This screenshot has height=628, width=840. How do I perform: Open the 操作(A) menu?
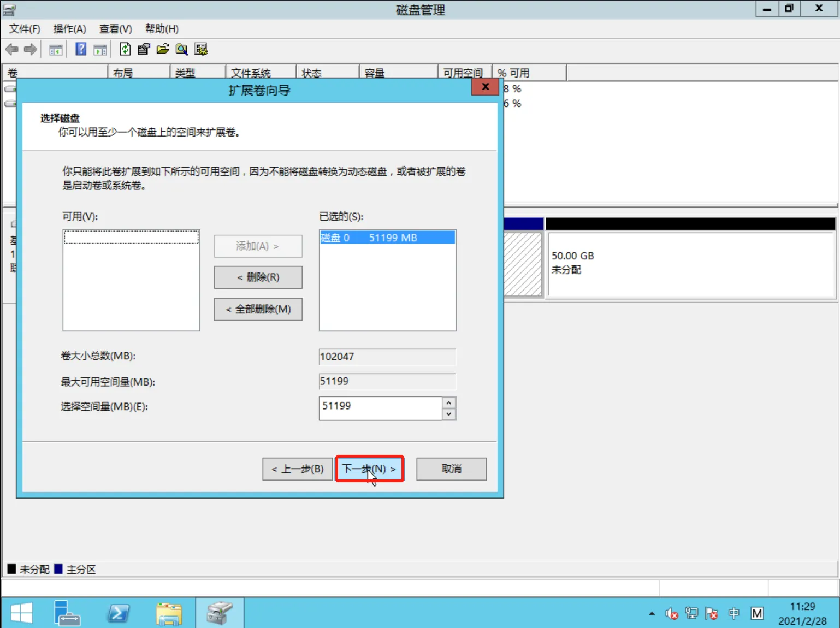[69, 28]
